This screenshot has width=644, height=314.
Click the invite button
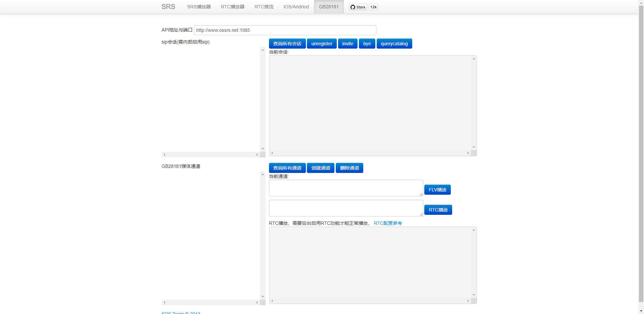click(347, 44)
